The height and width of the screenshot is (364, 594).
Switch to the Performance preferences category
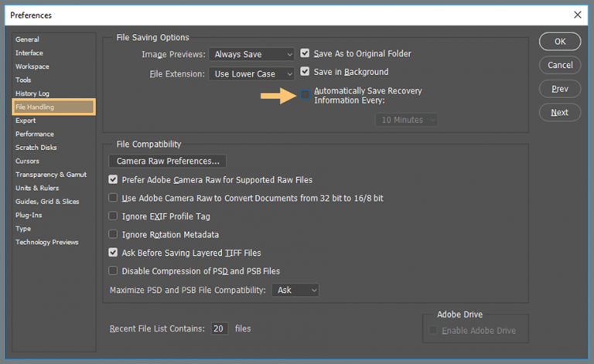tap(35, 134)
